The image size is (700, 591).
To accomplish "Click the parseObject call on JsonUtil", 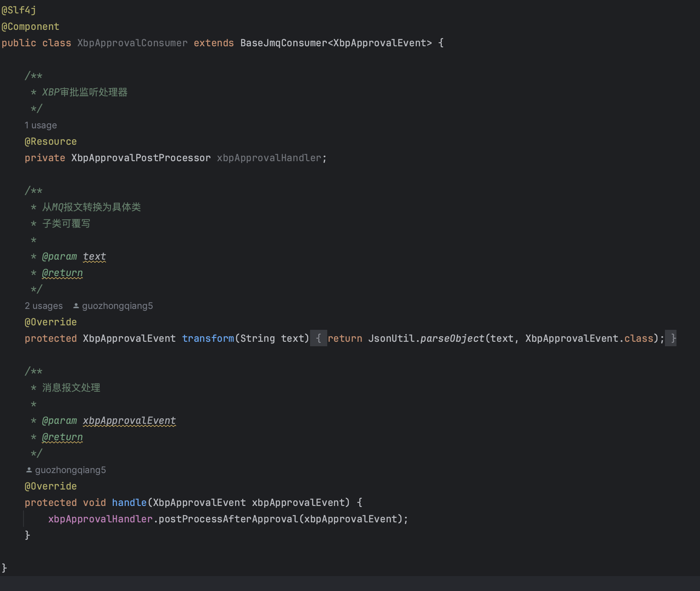I will pyautogui.click(x=452, y=338).
